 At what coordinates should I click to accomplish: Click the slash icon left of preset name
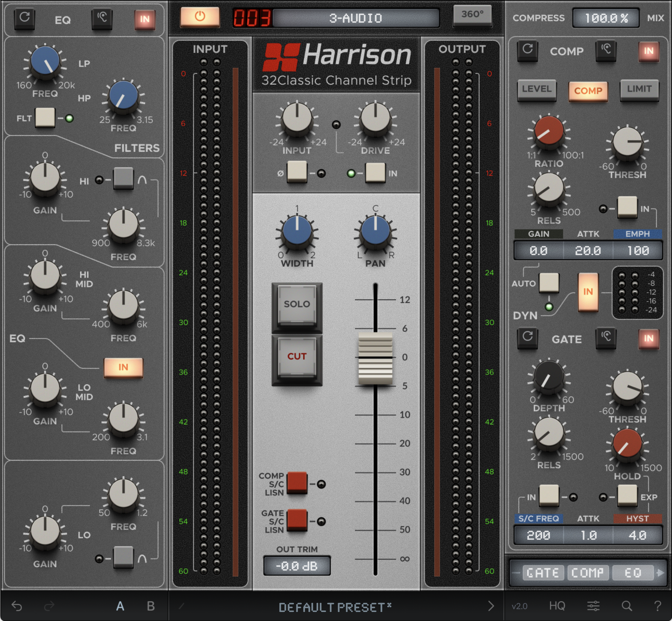coord(181,606)
